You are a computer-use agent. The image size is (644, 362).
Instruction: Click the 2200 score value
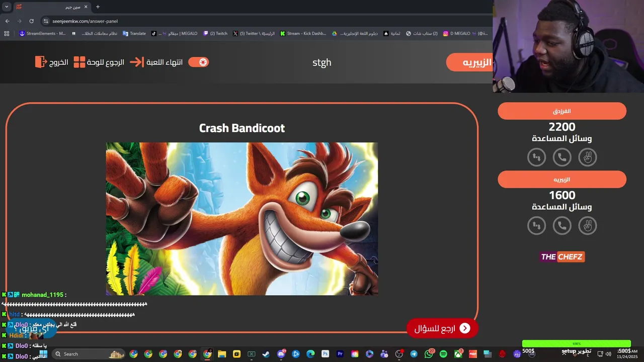pos(562,127)
